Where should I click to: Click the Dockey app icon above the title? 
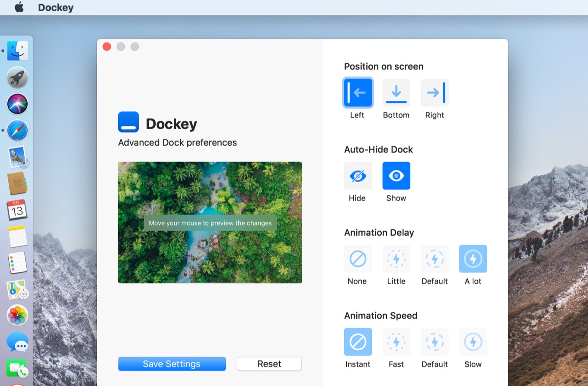[x=128, y=122]
